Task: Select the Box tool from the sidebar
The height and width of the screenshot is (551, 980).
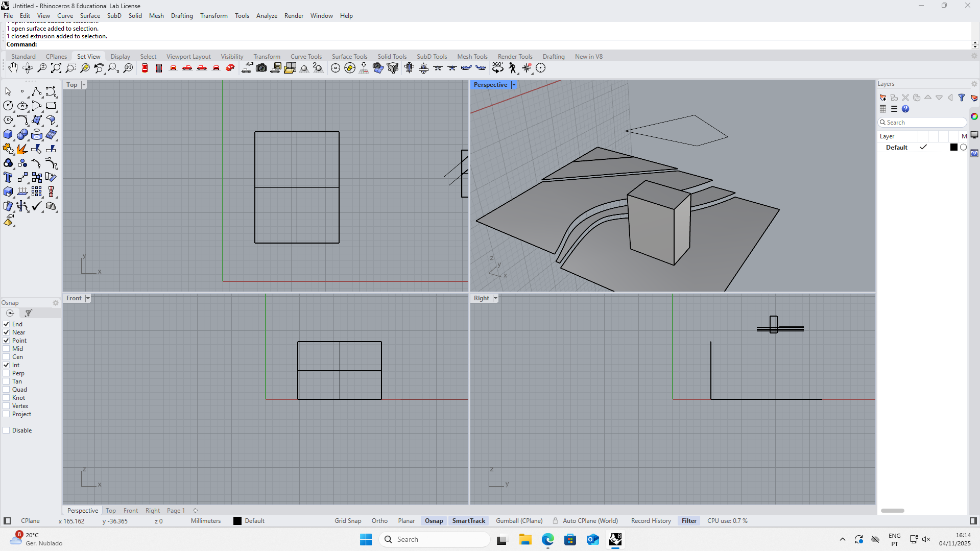Action: coord(8,135)
